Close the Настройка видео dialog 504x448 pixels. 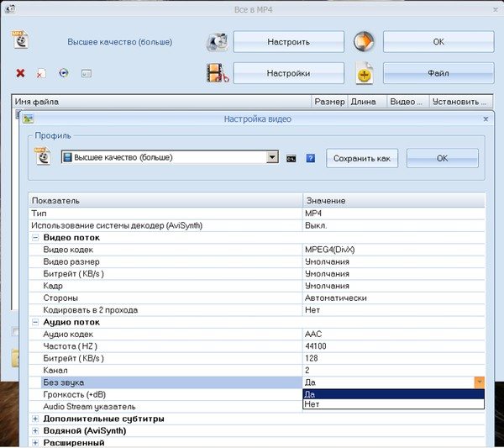click(486, 119)
